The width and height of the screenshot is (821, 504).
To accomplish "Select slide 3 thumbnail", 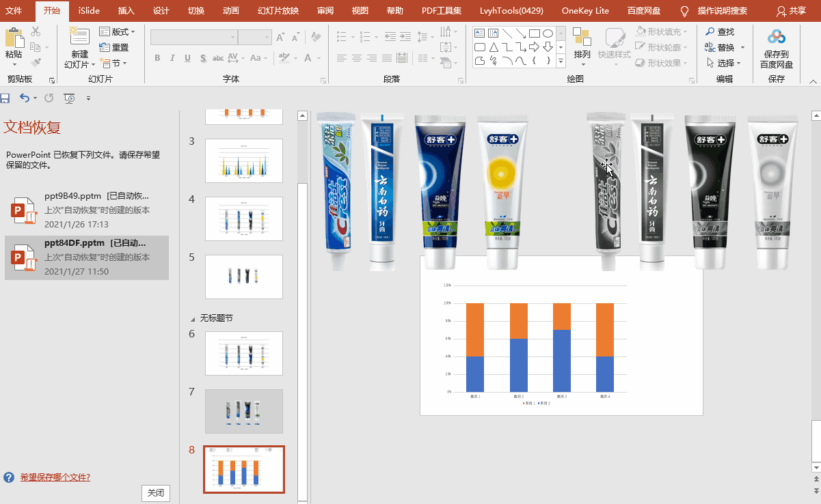I will (244, 160).
